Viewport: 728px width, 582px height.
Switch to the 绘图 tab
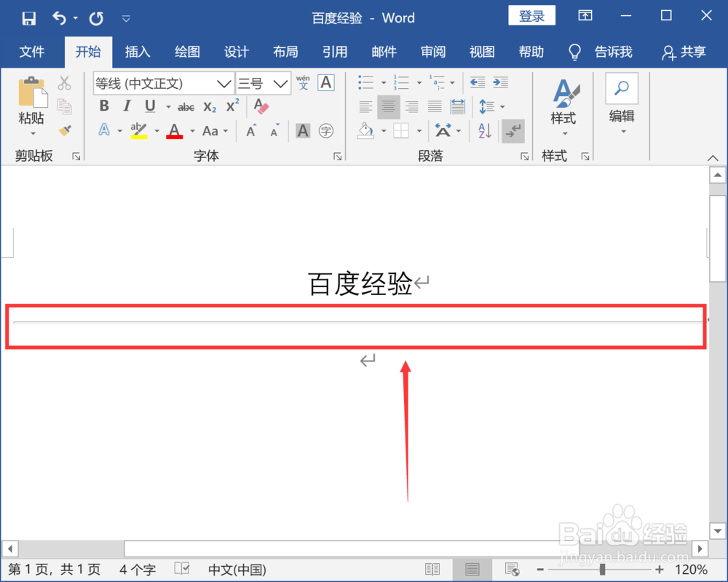click(187, 52)
